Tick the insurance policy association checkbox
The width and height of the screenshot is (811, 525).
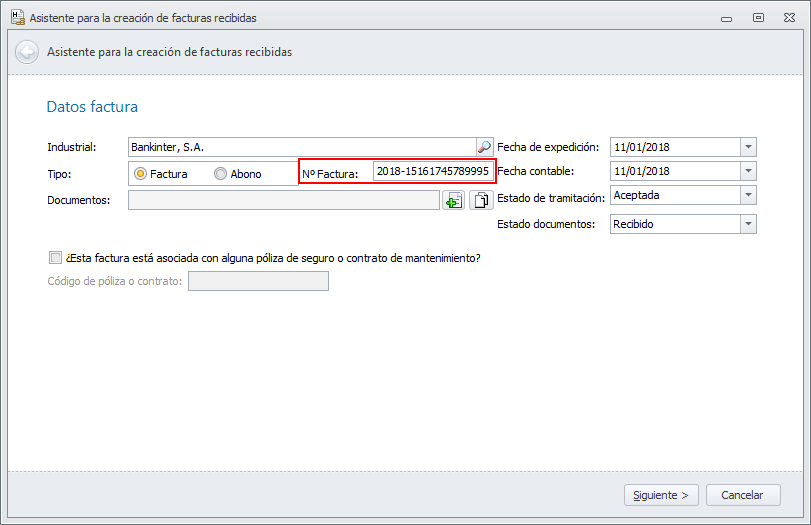55,258
